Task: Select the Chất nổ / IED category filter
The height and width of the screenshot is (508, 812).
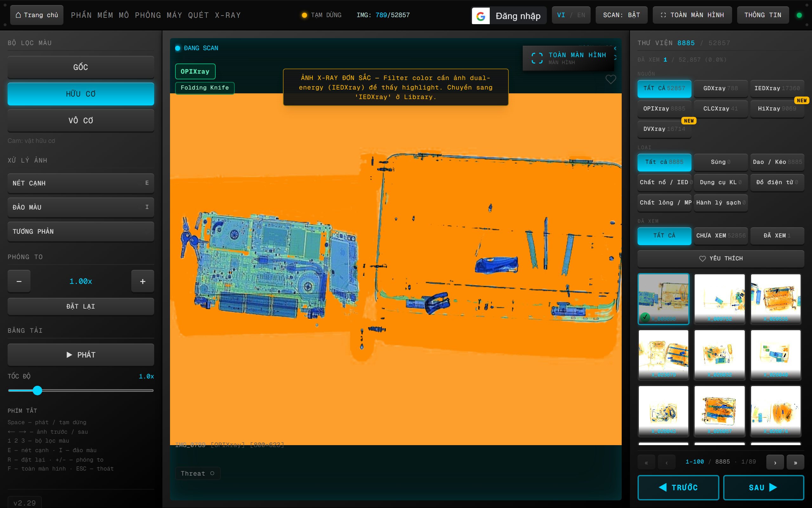Action: [x=665, y=182]
